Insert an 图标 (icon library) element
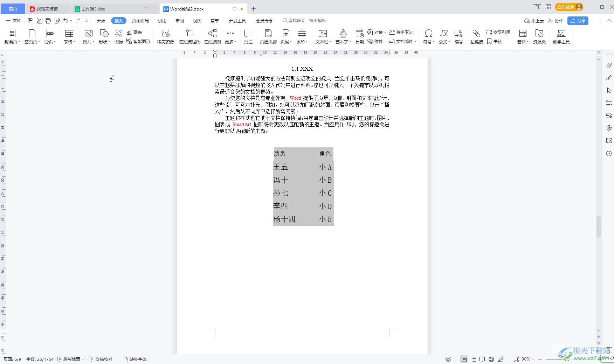This screenshot has width=614, height=364. point(119,37)
